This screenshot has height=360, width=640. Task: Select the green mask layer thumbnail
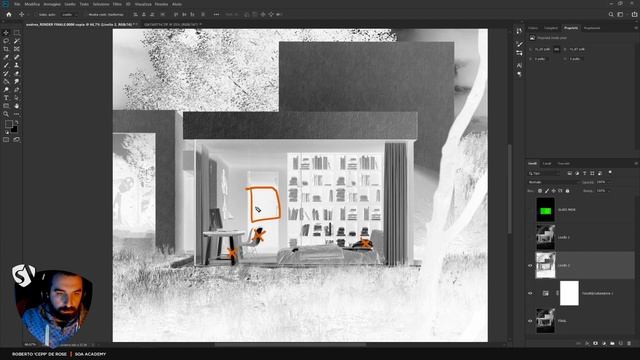pyautogui.click(x=545, y=210)
